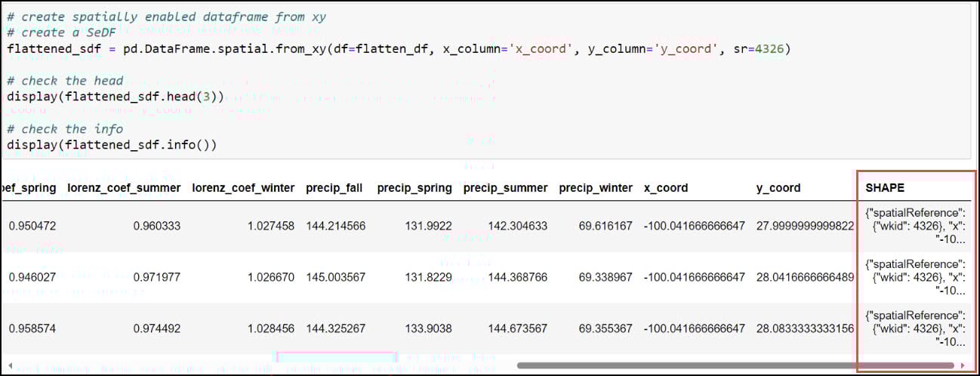Select the y_coord value 28.0416666666489

click(805, 277)
